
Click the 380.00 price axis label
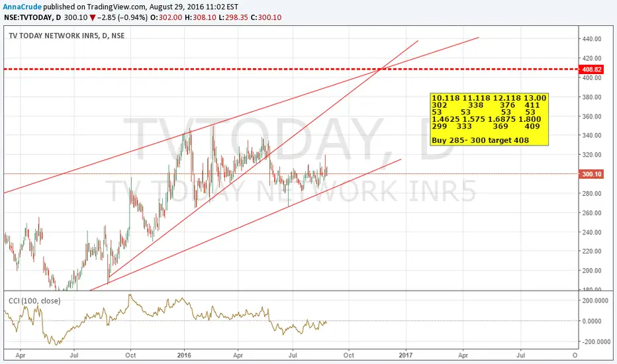591,97
